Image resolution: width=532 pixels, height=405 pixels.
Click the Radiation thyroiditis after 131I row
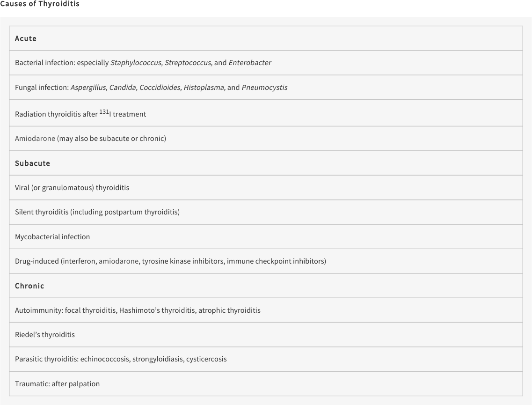coord(266,113)
